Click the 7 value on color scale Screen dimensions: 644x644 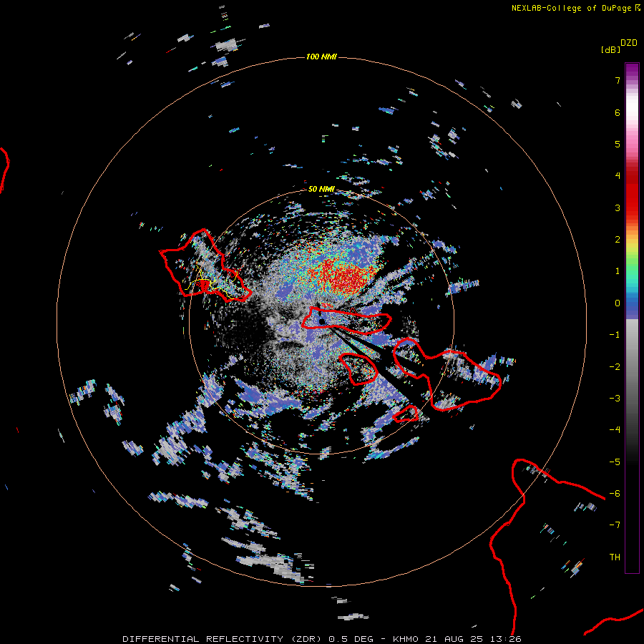(x=618, y=81)
